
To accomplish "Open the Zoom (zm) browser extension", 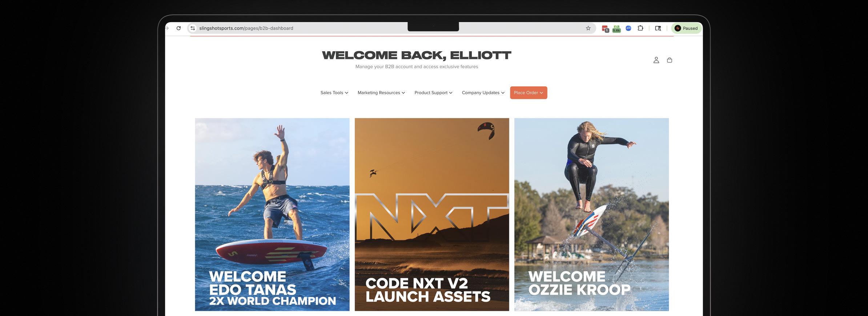I will tap(628, 28).
